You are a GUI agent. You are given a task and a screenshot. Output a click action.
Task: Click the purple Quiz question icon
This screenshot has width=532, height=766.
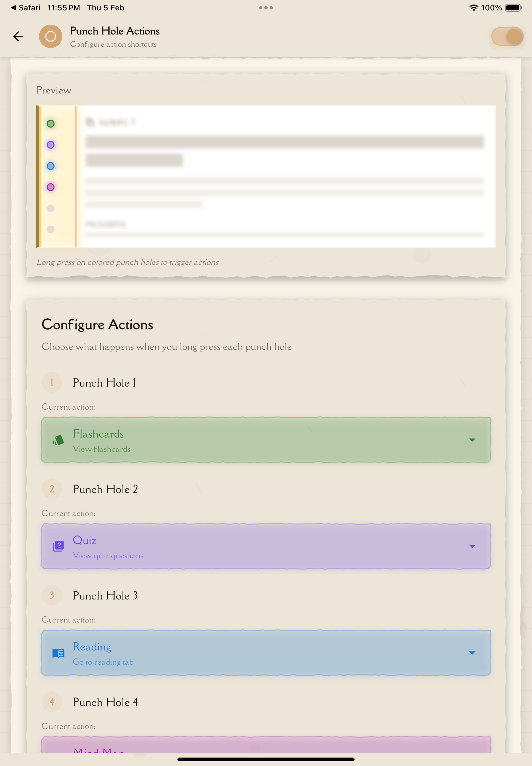[x=58, y=546]
